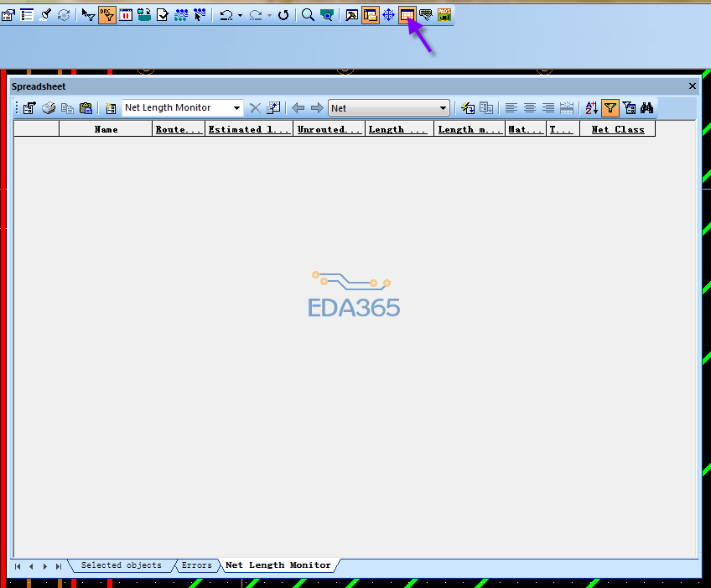Click the Route column header
Screen dimensions: 711x588
179,129
